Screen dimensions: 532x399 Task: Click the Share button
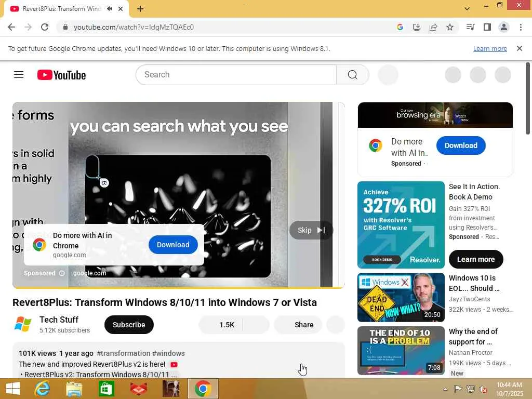coord(298,325)
